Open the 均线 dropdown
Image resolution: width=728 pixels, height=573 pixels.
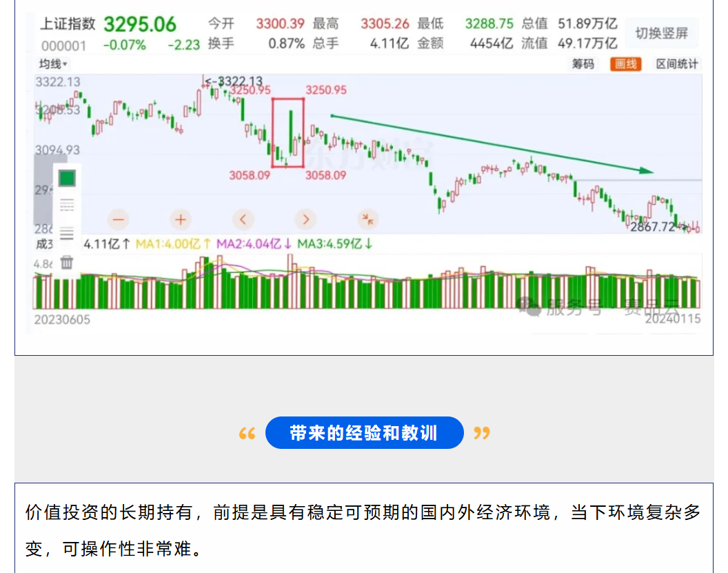(x=52, y=65)
